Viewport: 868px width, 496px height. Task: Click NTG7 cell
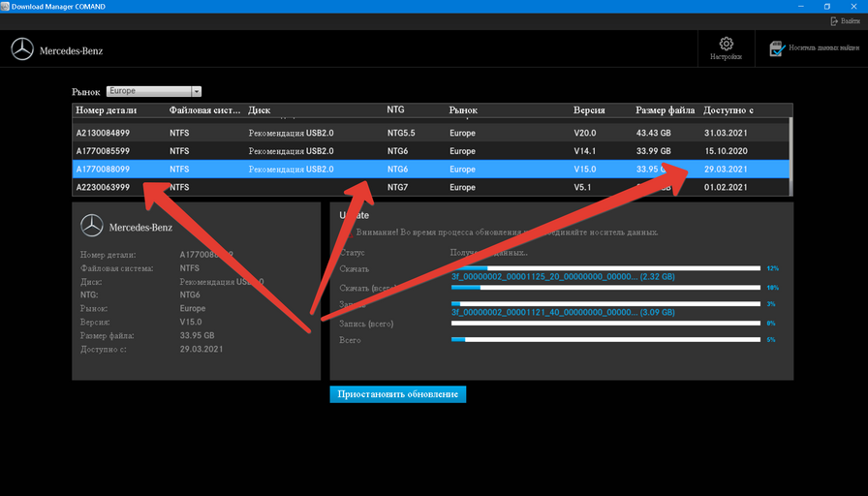[x=397, y=187]
